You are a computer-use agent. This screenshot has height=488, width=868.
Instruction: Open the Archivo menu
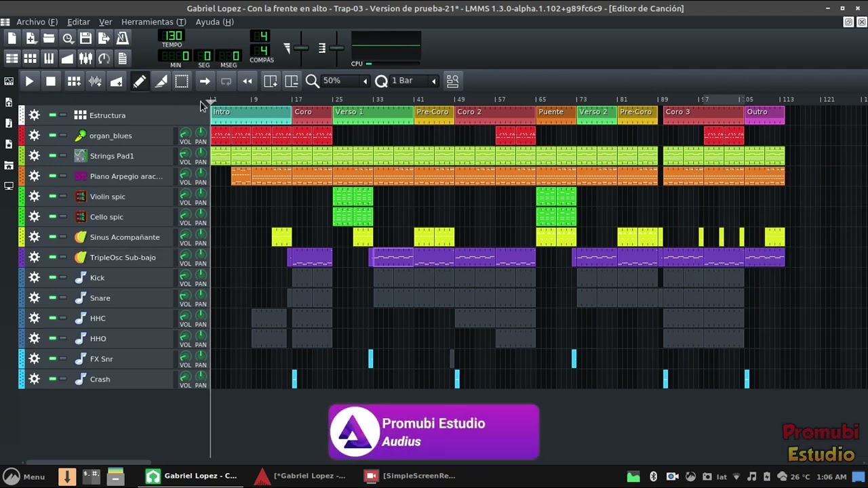[x=37, y=22]
